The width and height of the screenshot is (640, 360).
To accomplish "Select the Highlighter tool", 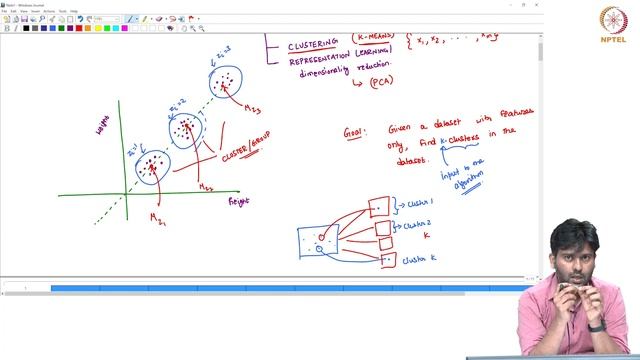I will tap(144, 19).
